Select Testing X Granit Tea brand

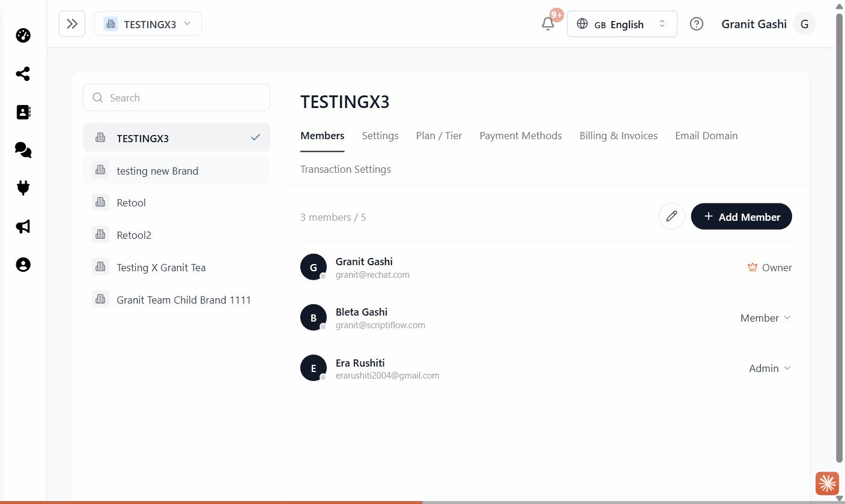pyautogui.click(x=177, y=268)
